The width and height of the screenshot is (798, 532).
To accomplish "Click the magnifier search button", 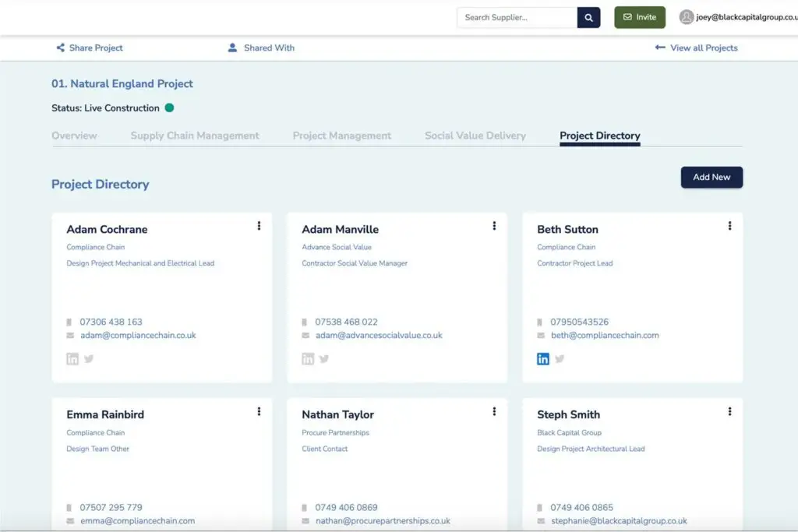I will coord(588,17).
